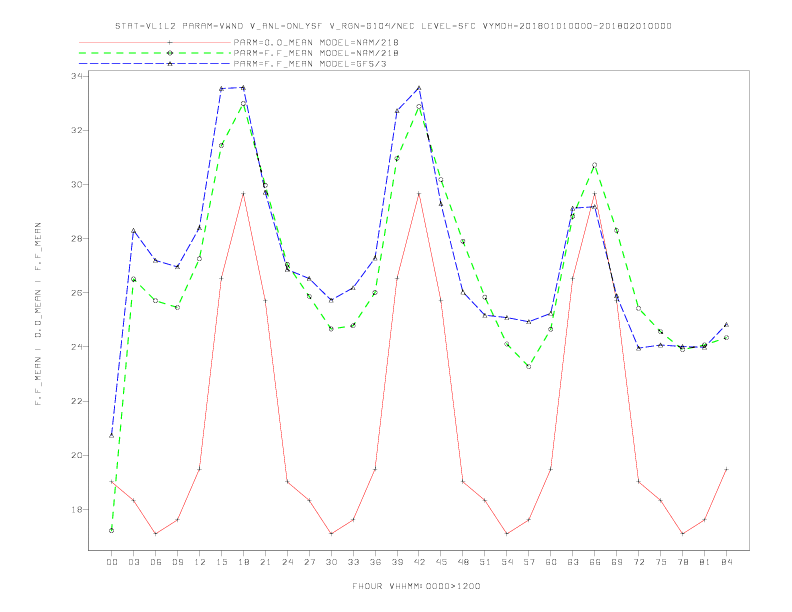This screenshot has height=612, width=792.
Task: Click the chart title starting STAT=VL1L2
Action: [393, 26]
